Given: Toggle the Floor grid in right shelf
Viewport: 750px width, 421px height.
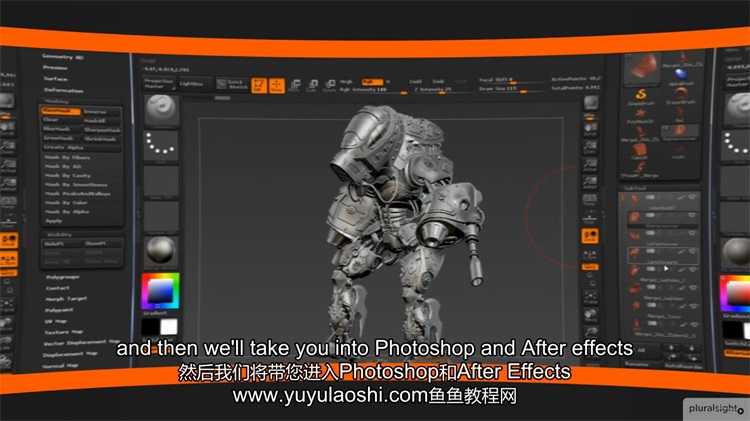Looking at the screenshot, I should (x=590, y=218).
